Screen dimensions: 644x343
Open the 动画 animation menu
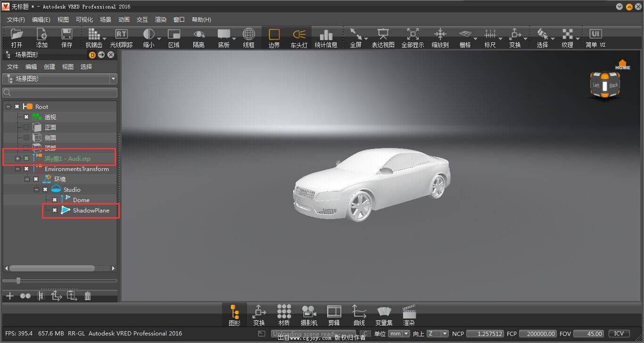(124, 19)
